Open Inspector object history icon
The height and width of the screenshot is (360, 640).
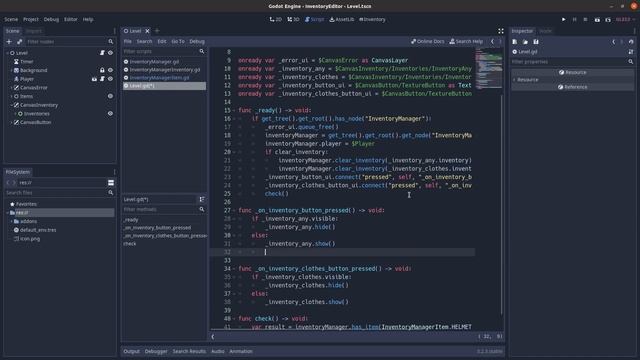[631, 42]
